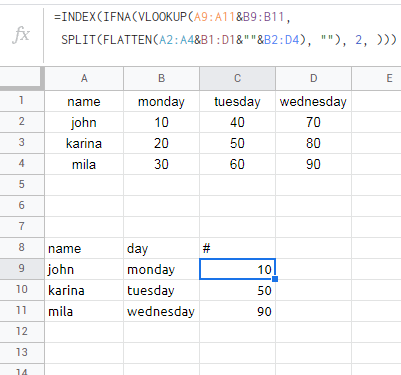401x375 pixels.
Task: Select column D header
Action: [313, 78]
